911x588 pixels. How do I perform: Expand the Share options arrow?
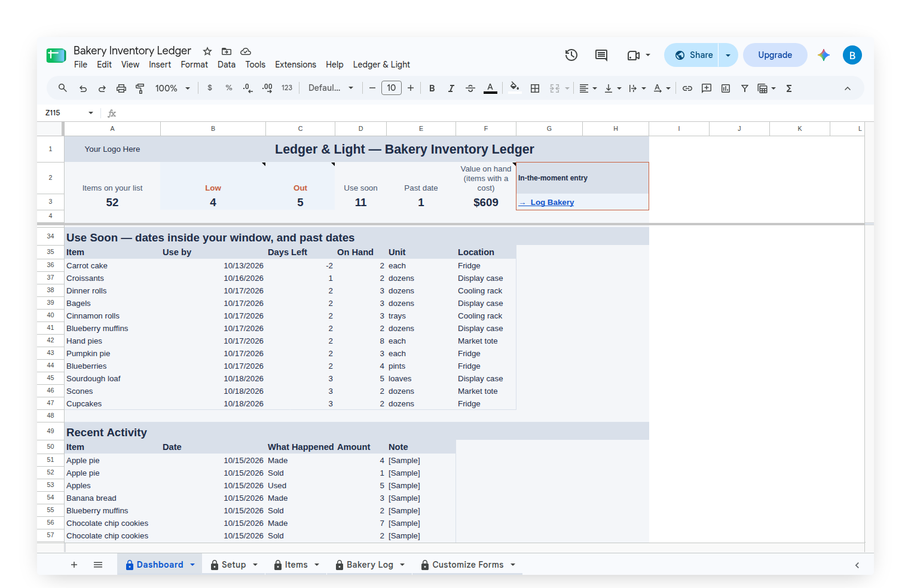click(728, 55)
